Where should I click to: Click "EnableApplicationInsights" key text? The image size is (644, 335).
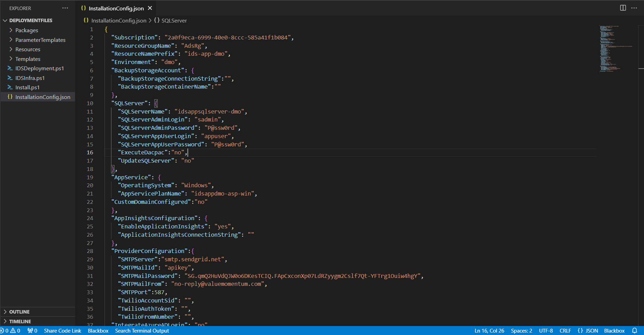point(163,227)
